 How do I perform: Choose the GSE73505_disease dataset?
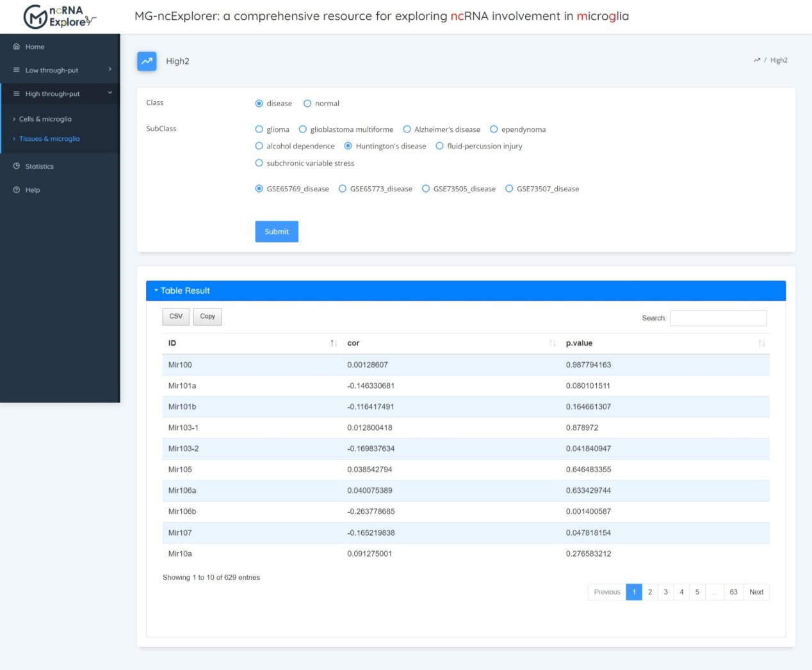click(426, 189)
